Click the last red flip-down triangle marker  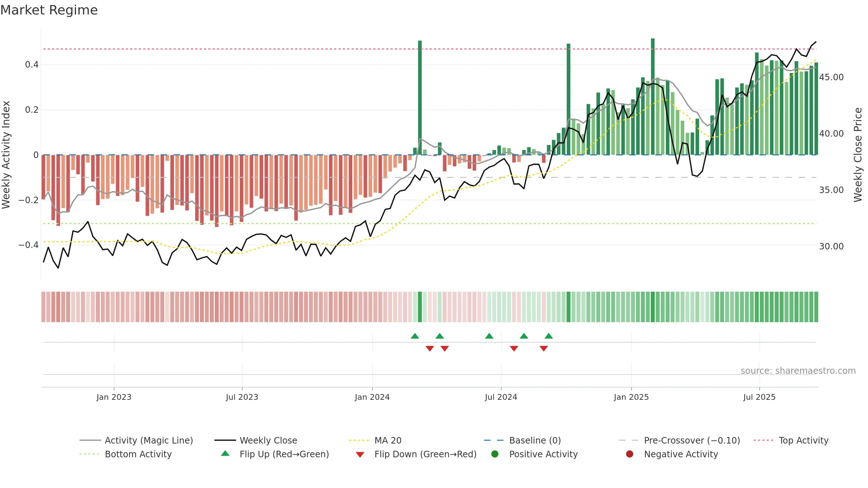544,348
